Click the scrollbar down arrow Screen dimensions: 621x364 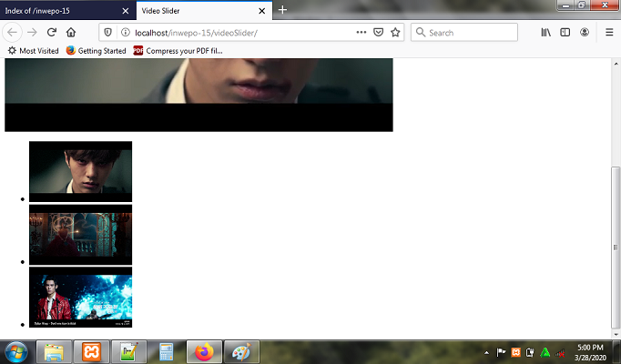(616, 334)
